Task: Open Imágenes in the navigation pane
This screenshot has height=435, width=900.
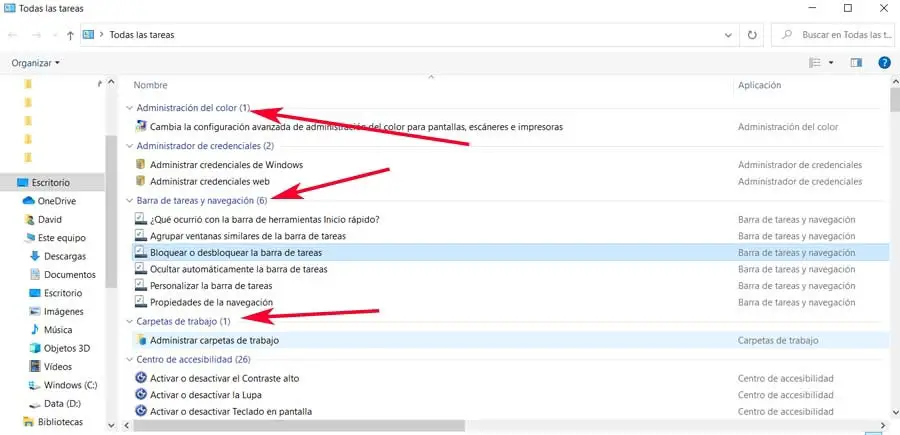Action: [x=64, y=312]
